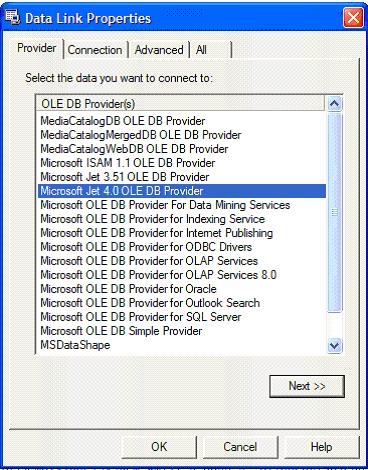
Task: Click the provider list scrollbar thumb
Action: 334,212
